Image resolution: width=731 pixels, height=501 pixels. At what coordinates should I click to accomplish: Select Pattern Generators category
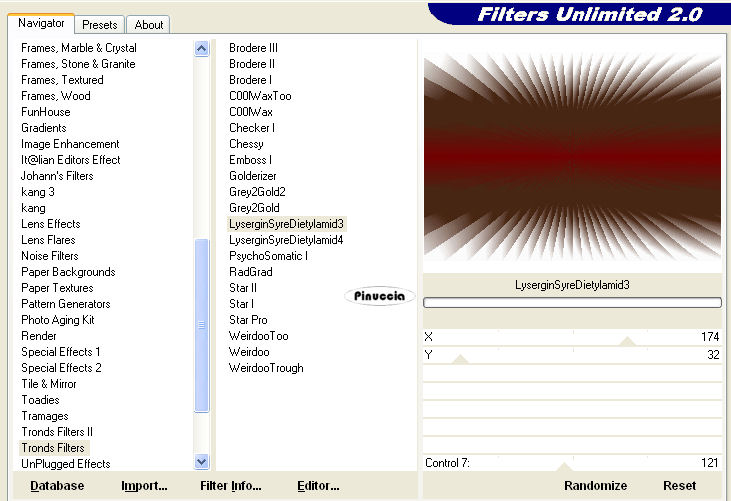tap(66, 304)
